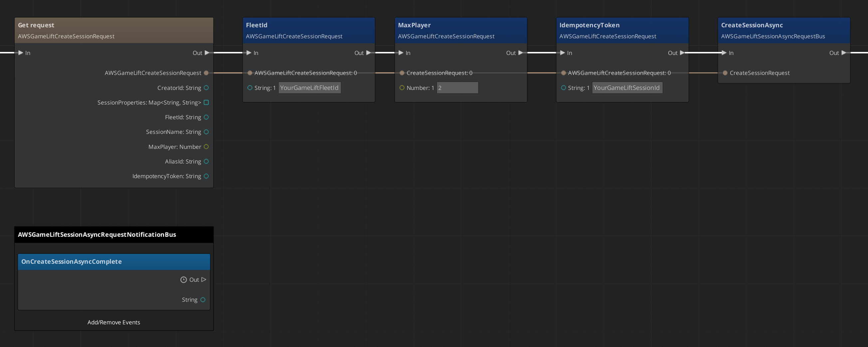Click the String output pin on OnCreateSessionAsyncComplete
The image size is (868, 347).
203,299
